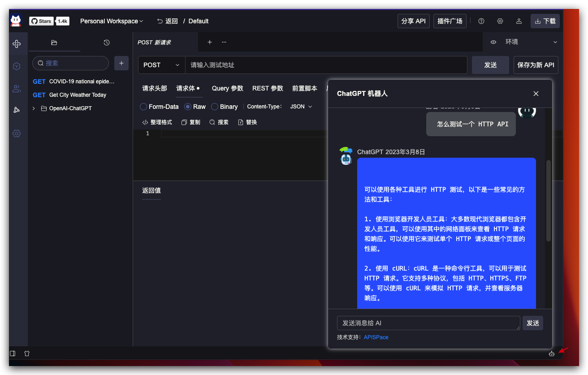
Task: Switch to 前置脚本 tab
Action: tap(305, 88)
